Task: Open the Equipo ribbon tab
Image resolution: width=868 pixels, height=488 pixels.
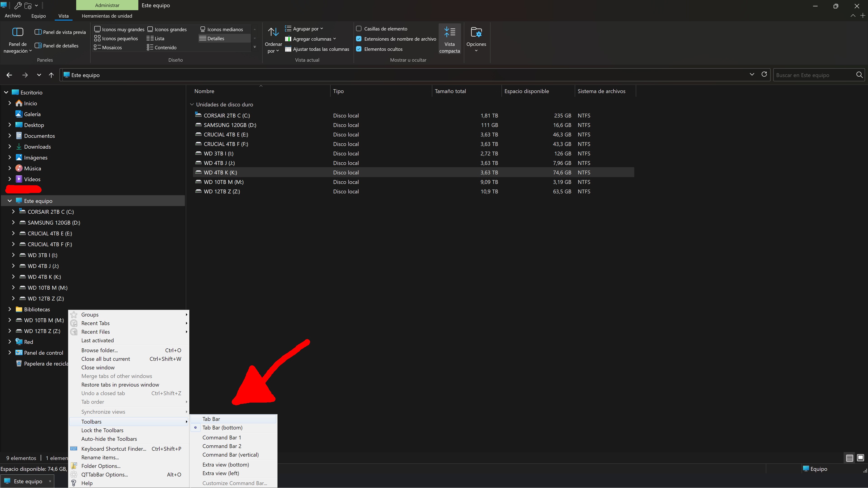Action: click(38, 16)
